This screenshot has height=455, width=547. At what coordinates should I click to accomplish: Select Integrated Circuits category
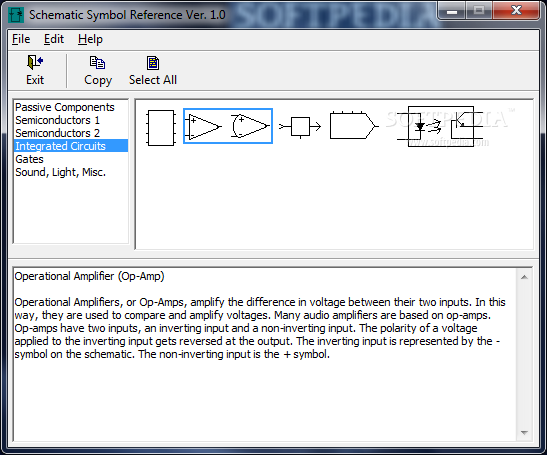click(x=71, y=146)
